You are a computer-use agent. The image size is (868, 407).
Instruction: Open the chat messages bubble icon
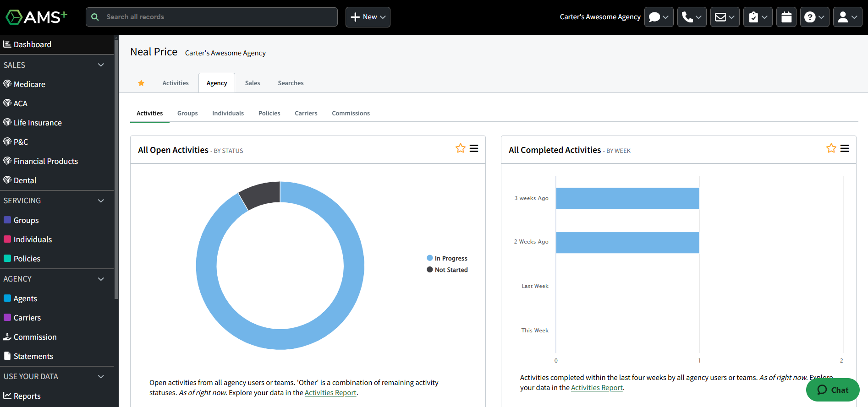pos(659,17)
